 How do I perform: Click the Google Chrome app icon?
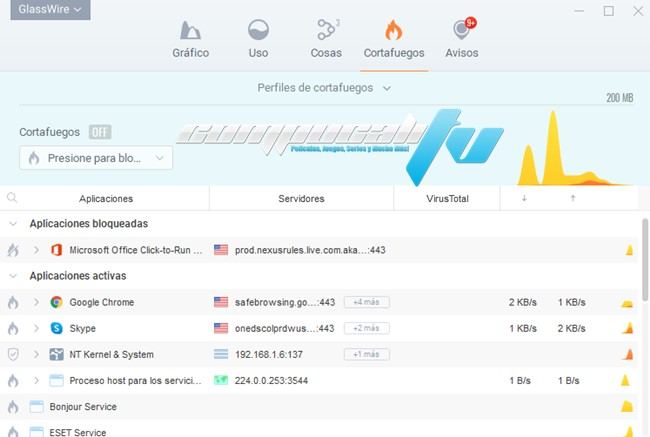[56, 302]
